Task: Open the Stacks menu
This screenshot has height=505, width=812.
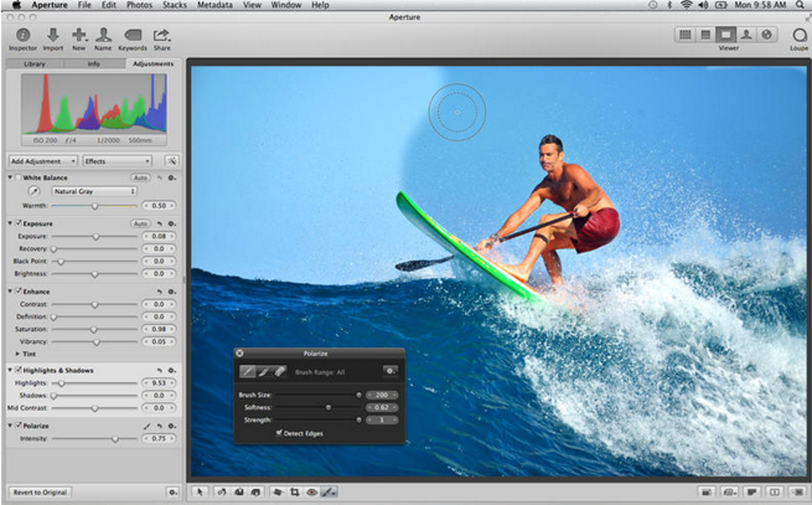Action: tap(174, 5)
